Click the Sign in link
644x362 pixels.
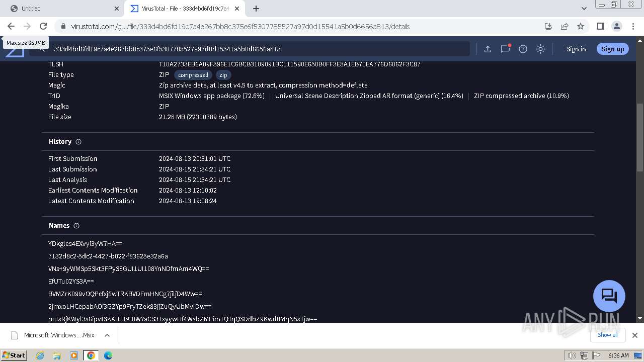pos(576,49)
